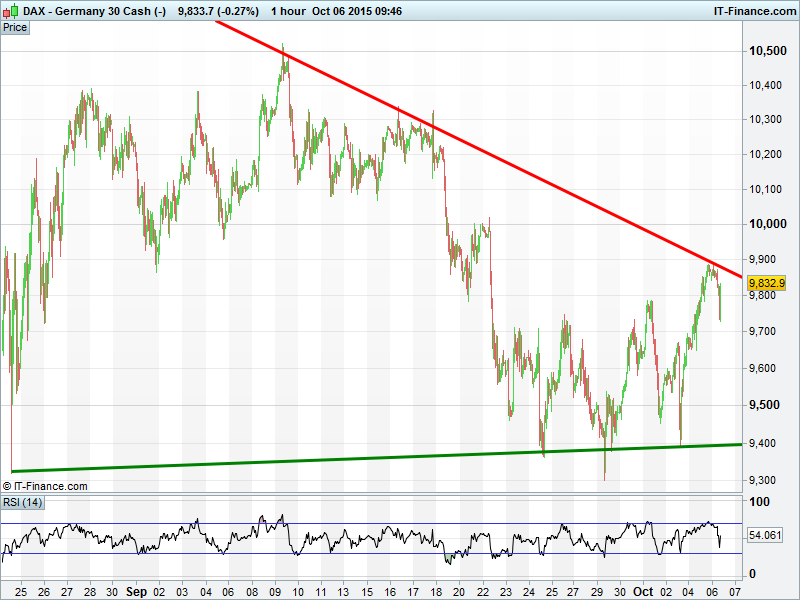Click the 10,000 price axis label

[767, 224]
